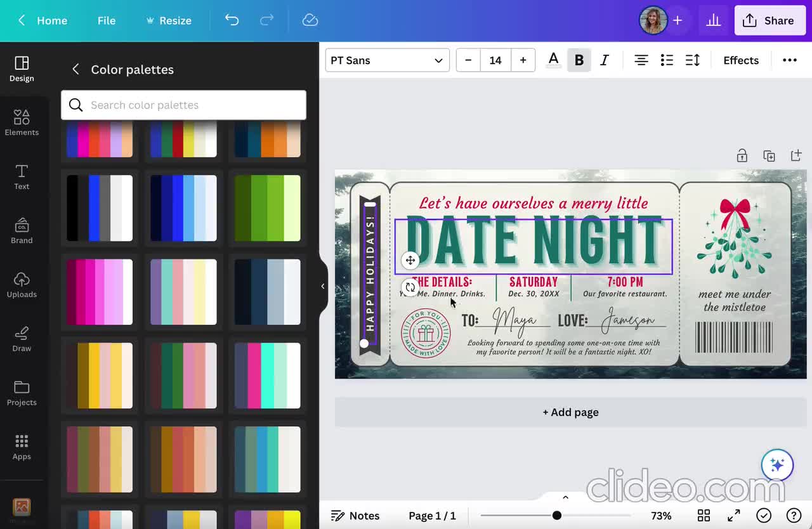The height and width of the screenshot is (529, 812).
Task: Collapse the side panel with arrow handle
Action: pyautogui.click(x=322, y=286)
